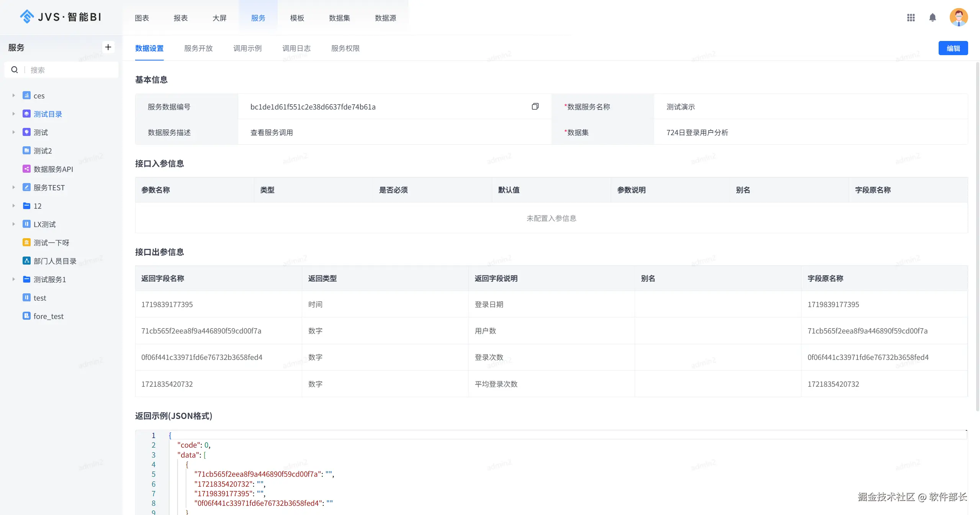The height and width of the screenshot is (515, 980).
Task: Expand the 测试目录 folder
Action: coord(13,114)
